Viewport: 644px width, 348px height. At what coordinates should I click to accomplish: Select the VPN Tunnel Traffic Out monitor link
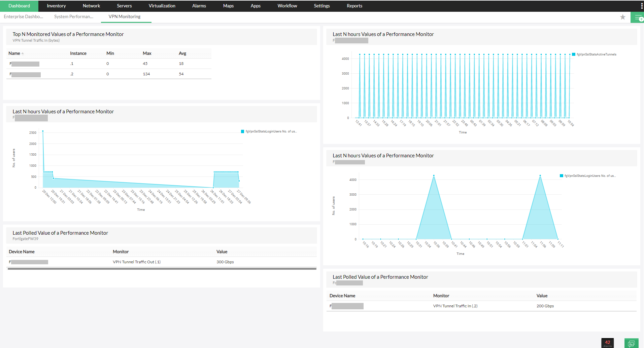[136, 262]
